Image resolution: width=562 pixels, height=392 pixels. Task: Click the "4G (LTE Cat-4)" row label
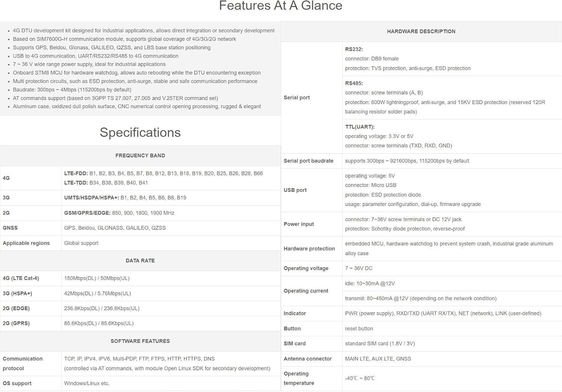pyautogui.click(x=21, y=278)
